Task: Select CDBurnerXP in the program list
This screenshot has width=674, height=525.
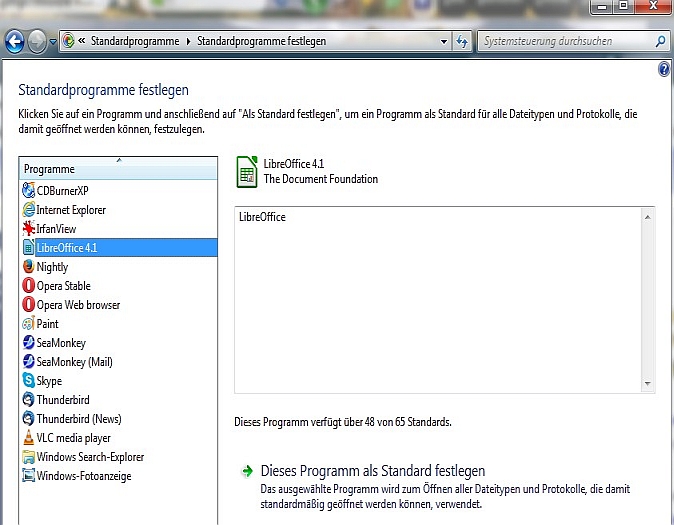Action: pyautogui.click(x=62, y=190)
